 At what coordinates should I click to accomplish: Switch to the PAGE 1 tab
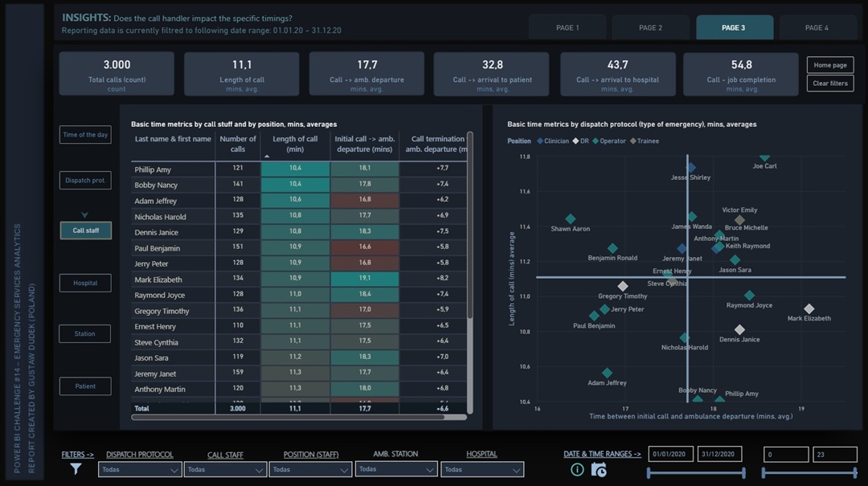pyautogui.click(x=567, y=28)
